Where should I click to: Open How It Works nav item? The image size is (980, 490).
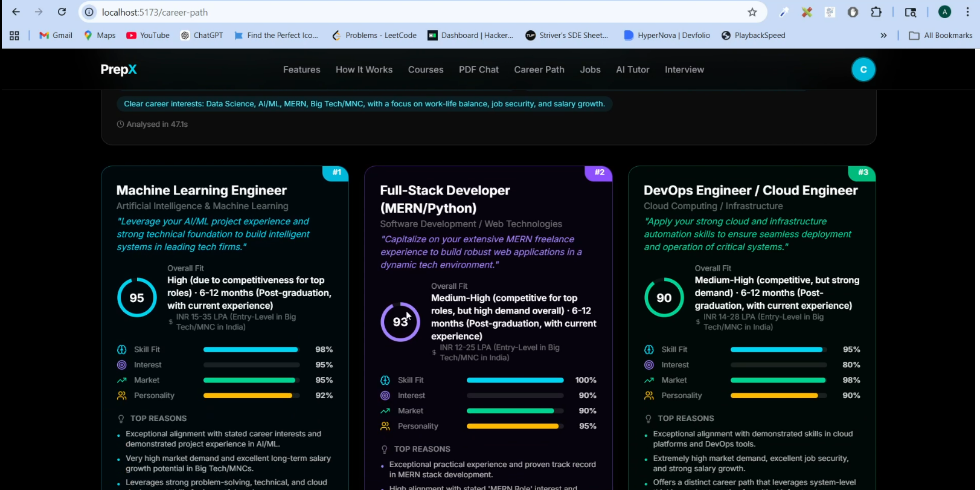(x=364, y=69)
